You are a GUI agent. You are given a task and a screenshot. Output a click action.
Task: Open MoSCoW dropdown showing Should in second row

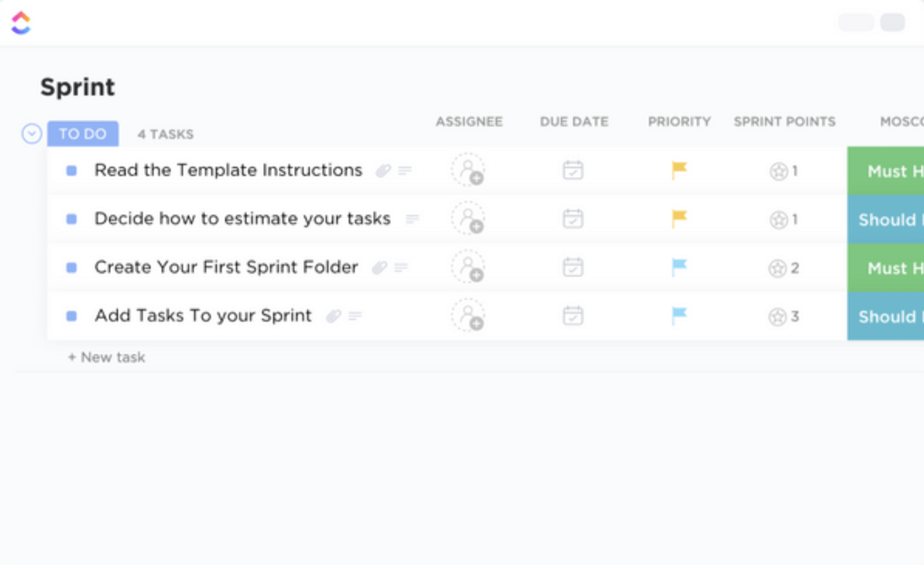click(x=886, y=220)
